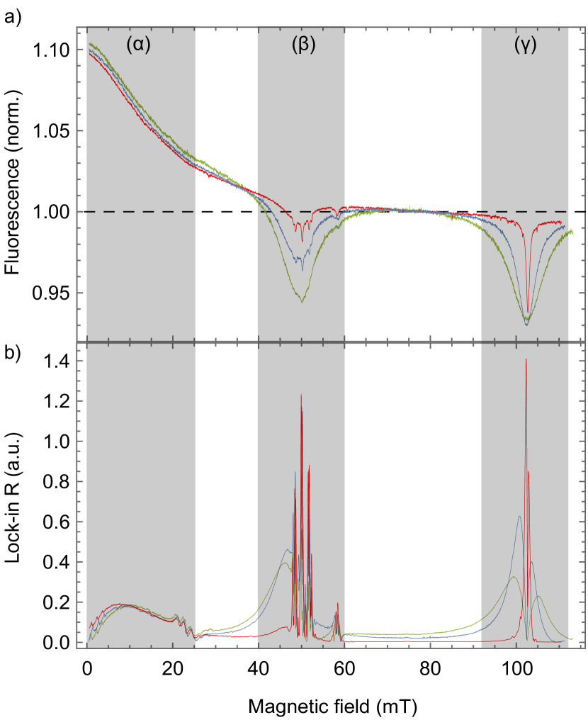This screenshot has width=588, height=720.
Task: Click the 80 mT x-axis tick label
Action: 430,669
